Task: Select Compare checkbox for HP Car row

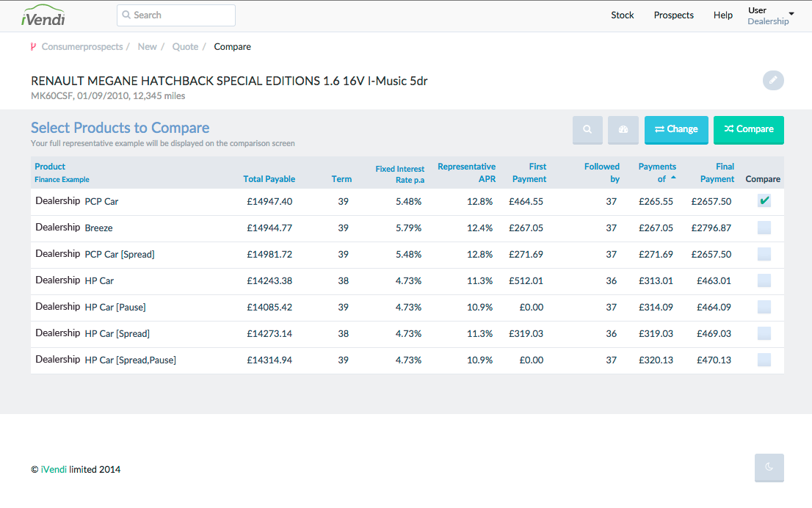Action: 764,280
